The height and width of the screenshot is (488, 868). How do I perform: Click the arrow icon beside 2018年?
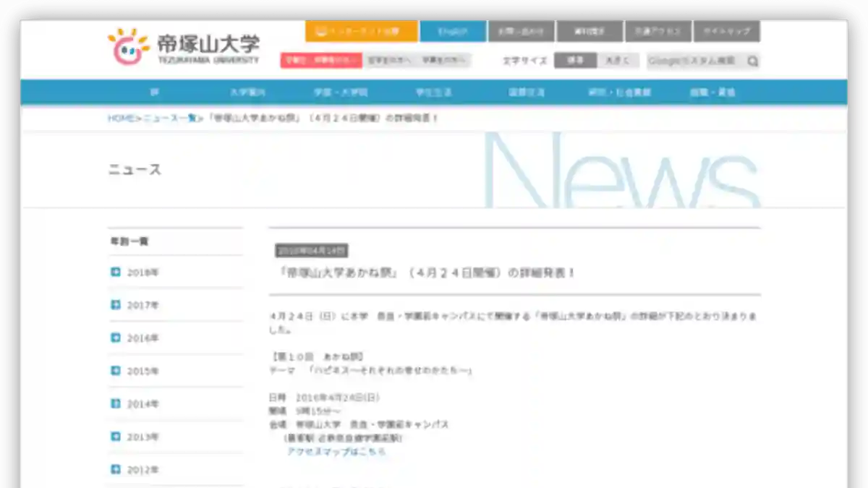pos(115,273)
